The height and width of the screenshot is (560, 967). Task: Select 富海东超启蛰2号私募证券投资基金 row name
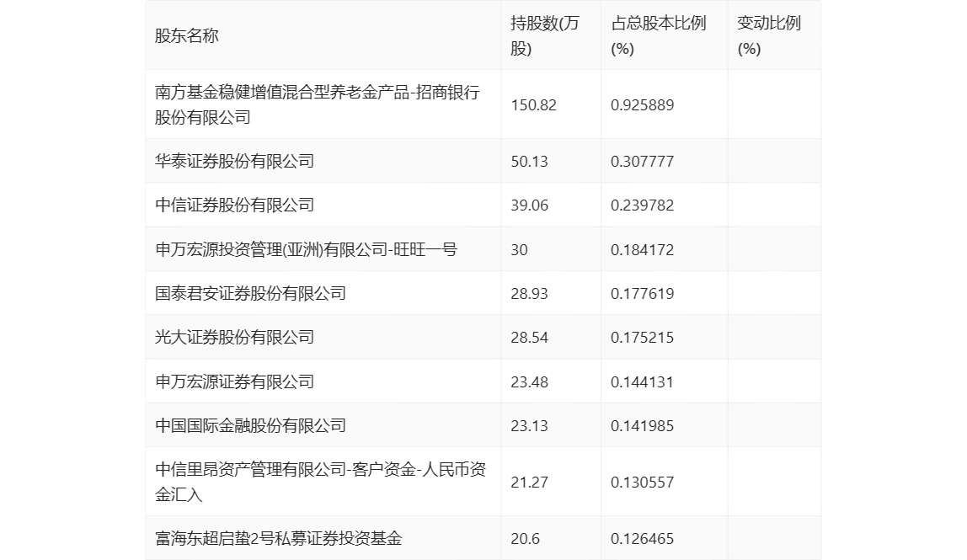point(278,538)
